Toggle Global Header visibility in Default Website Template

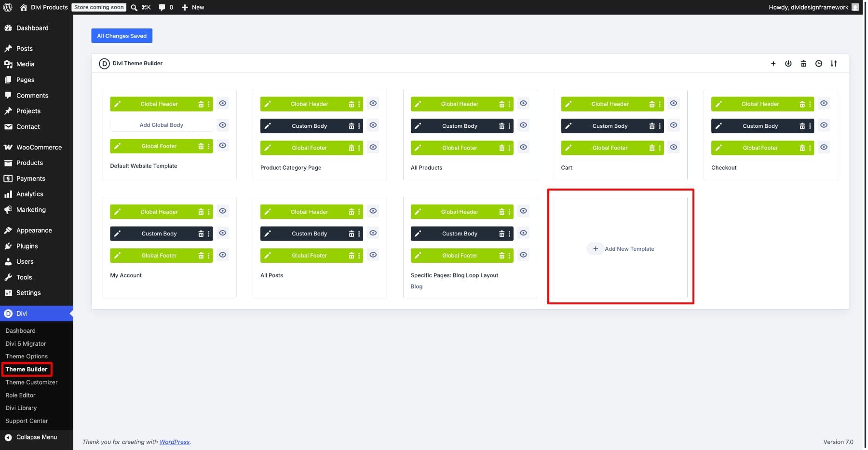[223, 103]
